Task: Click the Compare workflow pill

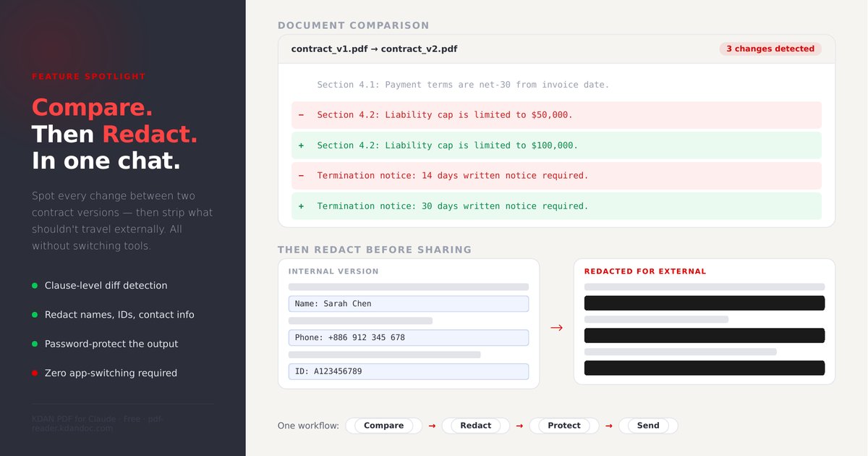Action: point(383,426)
